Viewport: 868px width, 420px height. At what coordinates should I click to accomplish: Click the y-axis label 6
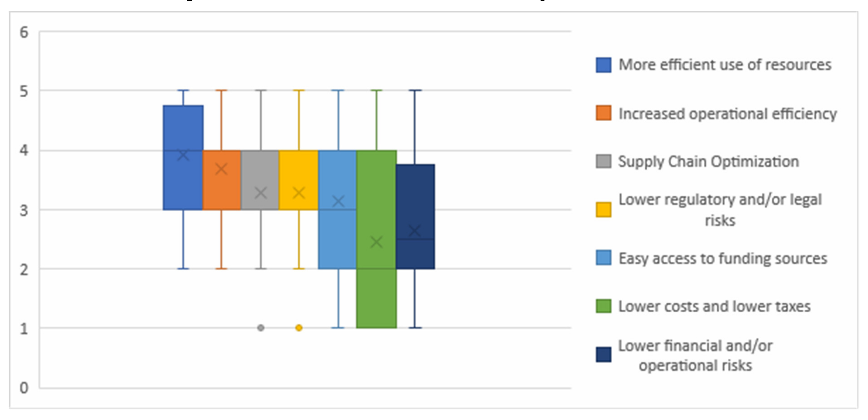24,33
